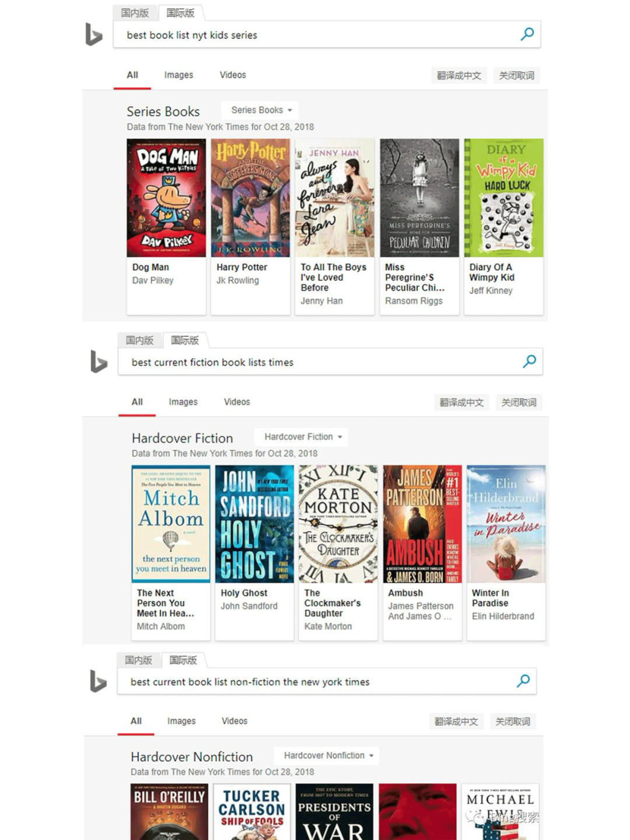The width and height of the screenshot is (630, 840).
Task: View Images for the non-fiction search
Action: (181, 721)
